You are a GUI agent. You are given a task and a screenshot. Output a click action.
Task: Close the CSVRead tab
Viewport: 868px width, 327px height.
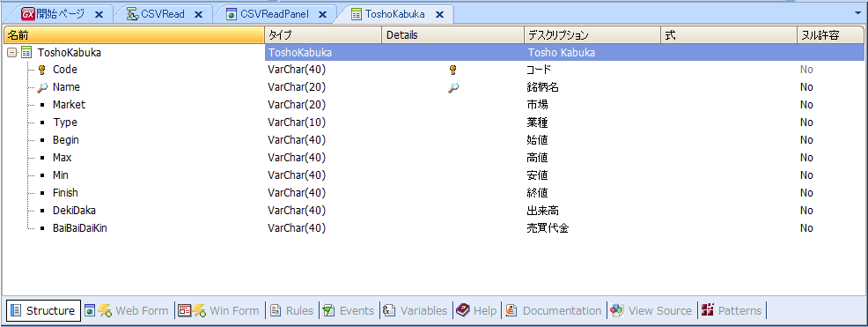197,15
